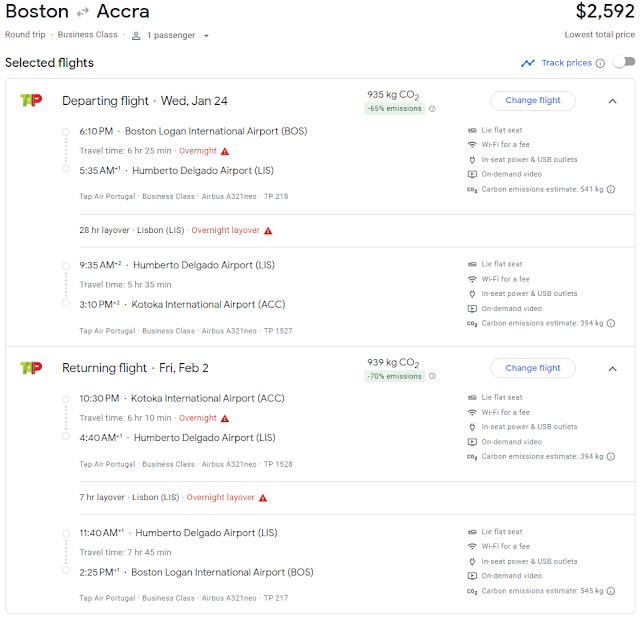Open the 1 passenger dropdown

point(171,35)
